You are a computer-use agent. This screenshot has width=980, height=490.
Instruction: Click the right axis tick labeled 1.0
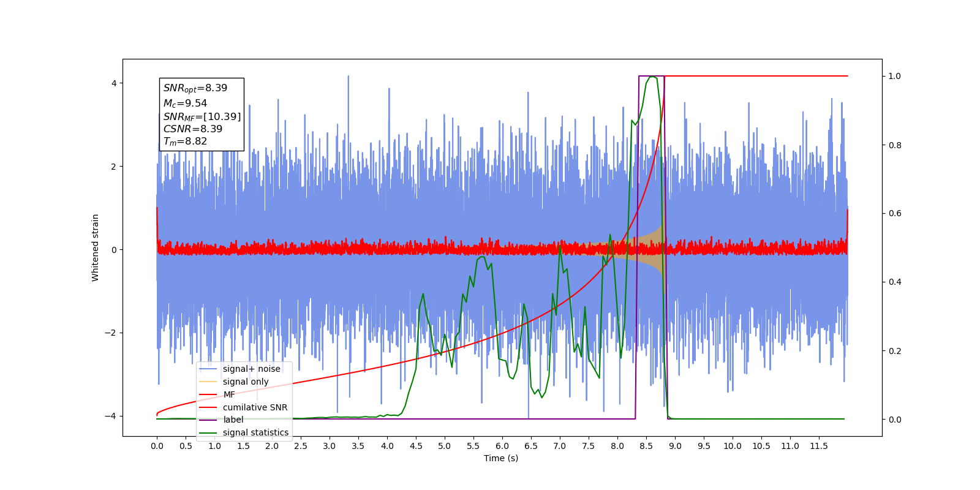(895, 76)
